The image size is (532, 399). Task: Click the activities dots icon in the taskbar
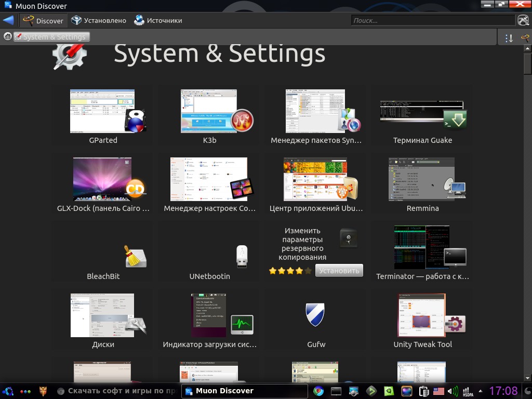click(25, 391)
